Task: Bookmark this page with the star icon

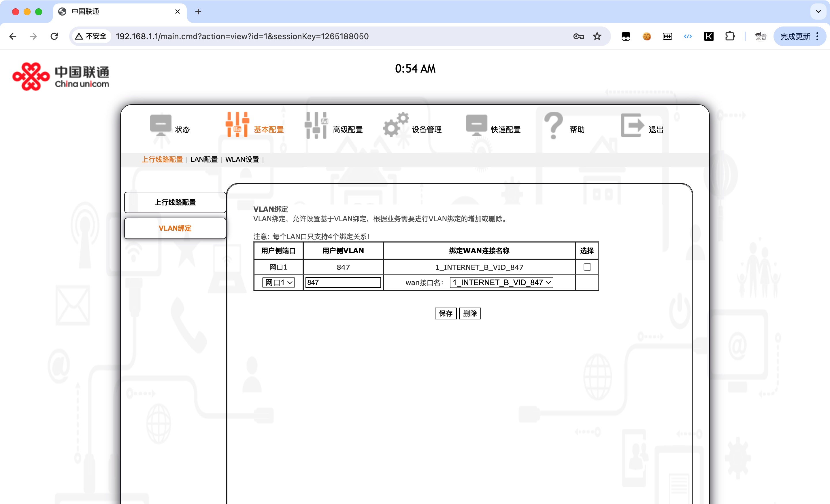Action: click(x=597, y=36)
